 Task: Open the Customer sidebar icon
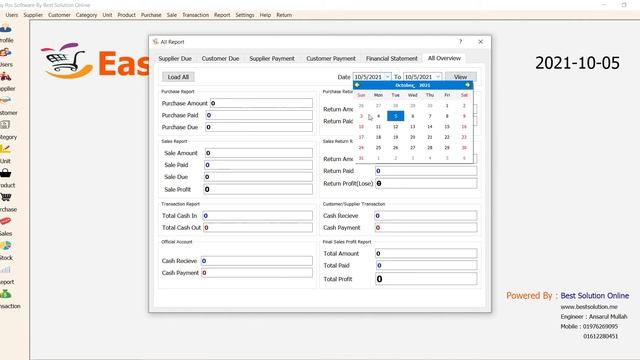5,100
